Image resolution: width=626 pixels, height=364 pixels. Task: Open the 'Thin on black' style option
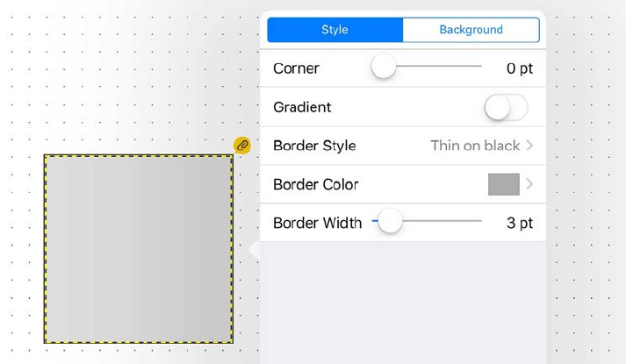coord(475,146)
